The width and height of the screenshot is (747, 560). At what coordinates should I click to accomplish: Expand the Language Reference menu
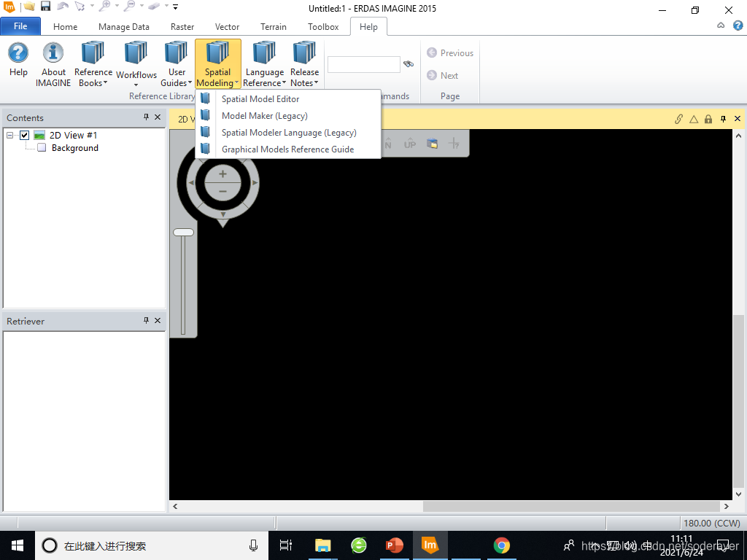coord(264,64)
